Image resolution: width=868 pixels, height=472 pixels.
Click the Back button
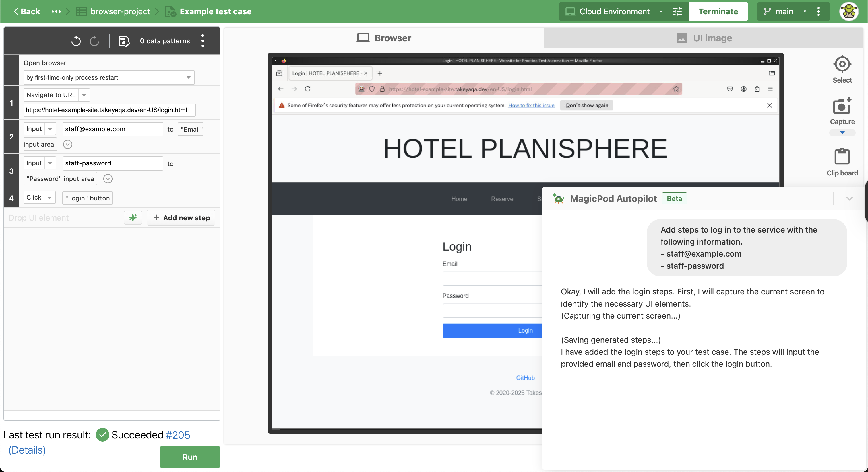click(x=27, y=11)
